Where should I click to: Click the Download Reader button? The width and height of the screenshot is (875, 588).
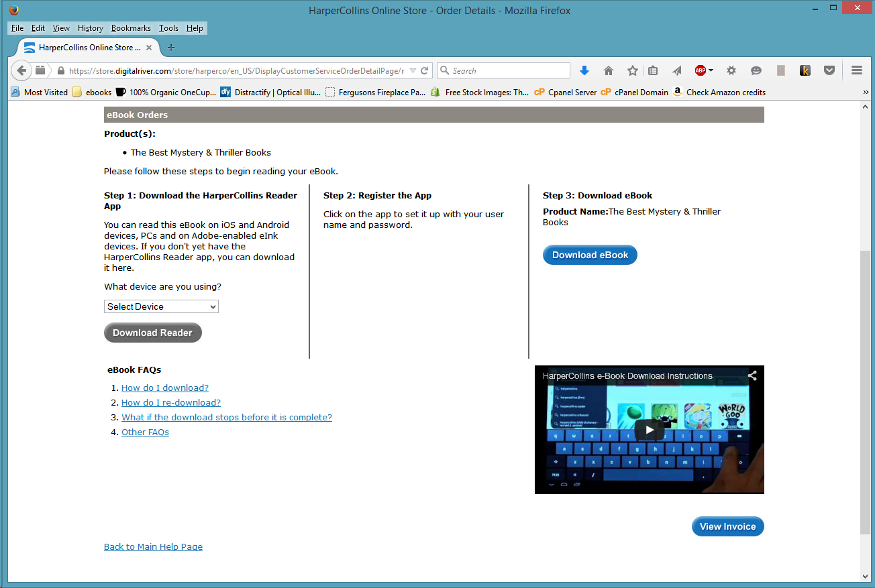(153, 333)
